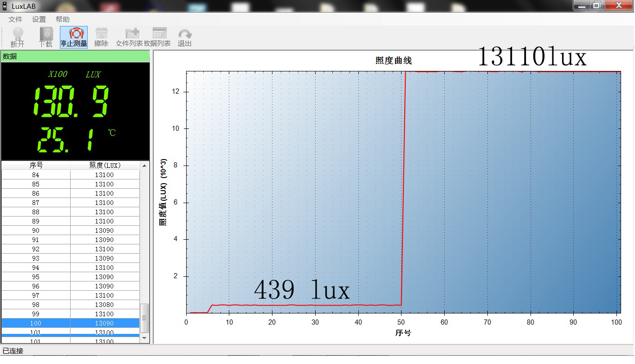Select row with 序号 97
This screenshot has height=364, width=635.
coord(71,295)
